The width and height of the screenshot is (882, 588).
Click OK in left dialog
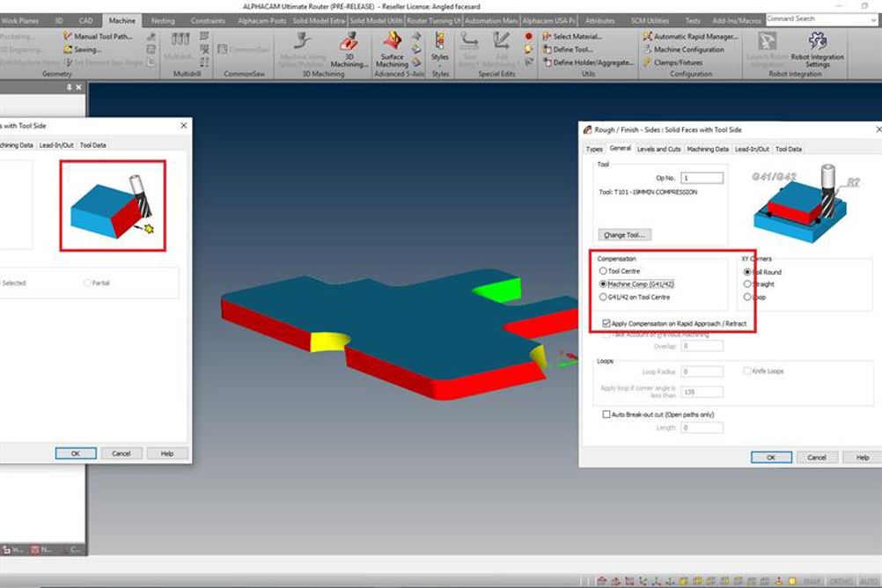click(x=76, y=453)
